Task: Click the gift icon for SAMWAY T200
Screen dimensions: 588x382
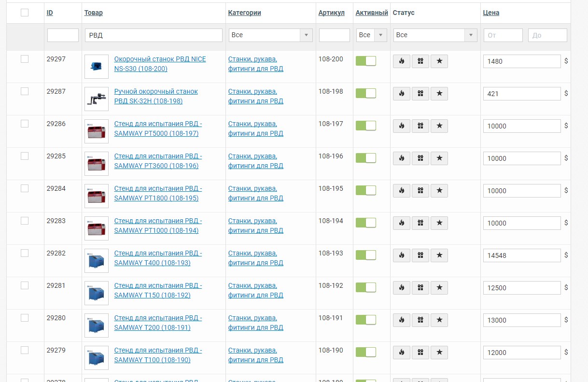Action: click(x=420, y=320)
